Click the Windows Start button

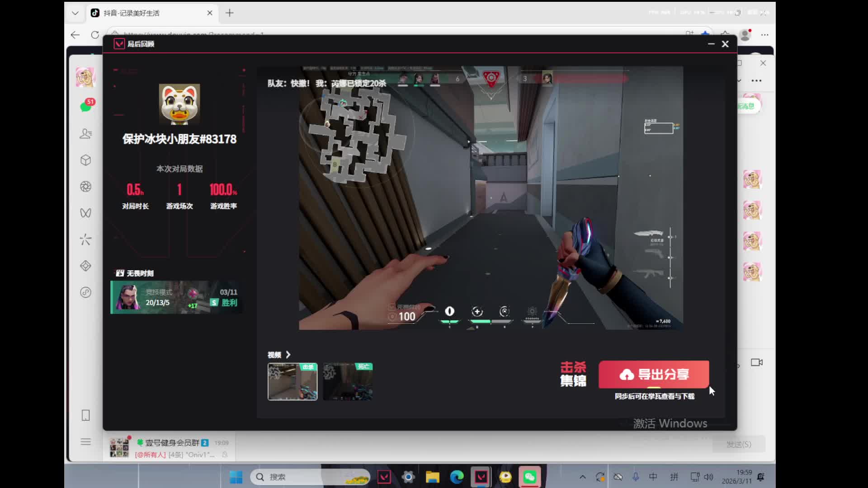click(236, 477)
